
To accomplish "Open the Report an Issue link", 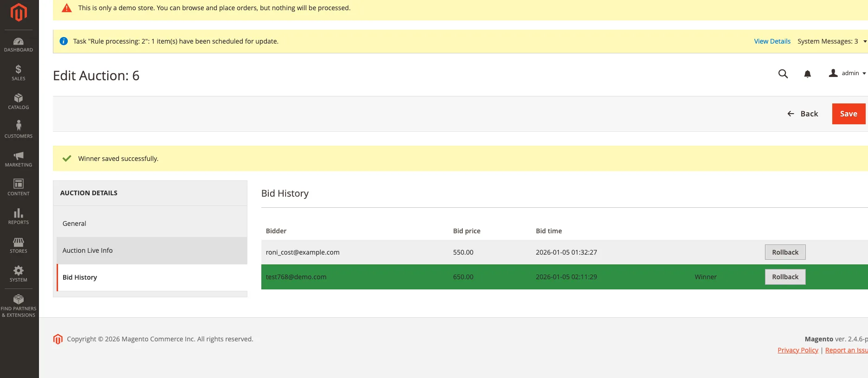I will (x=846, y=350).
